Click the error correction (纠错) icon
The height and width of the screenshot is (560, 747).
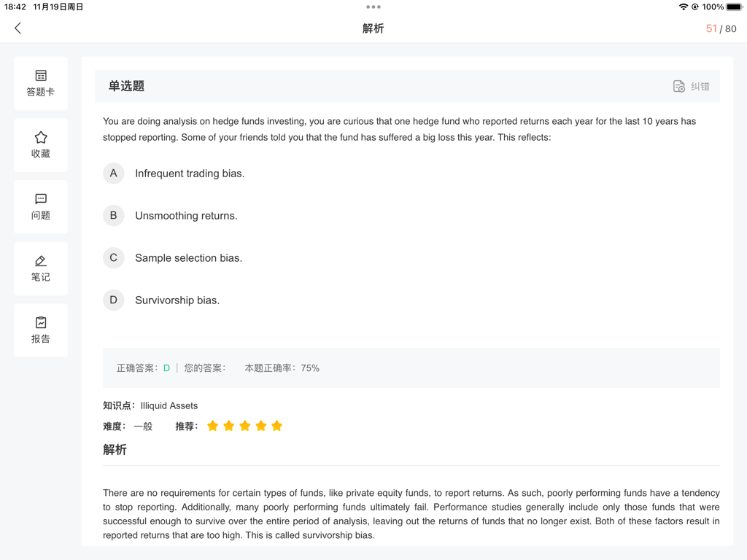[x=678, y=86]
